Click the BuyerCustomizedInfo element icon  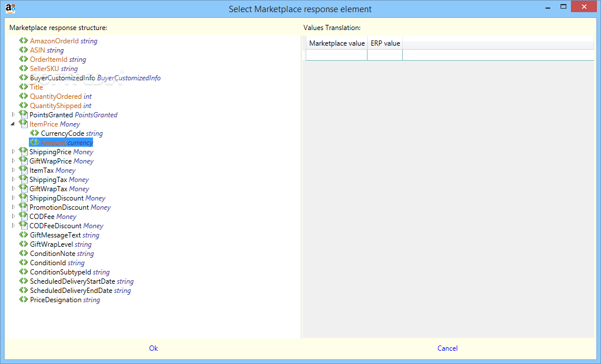click(23, 77)
